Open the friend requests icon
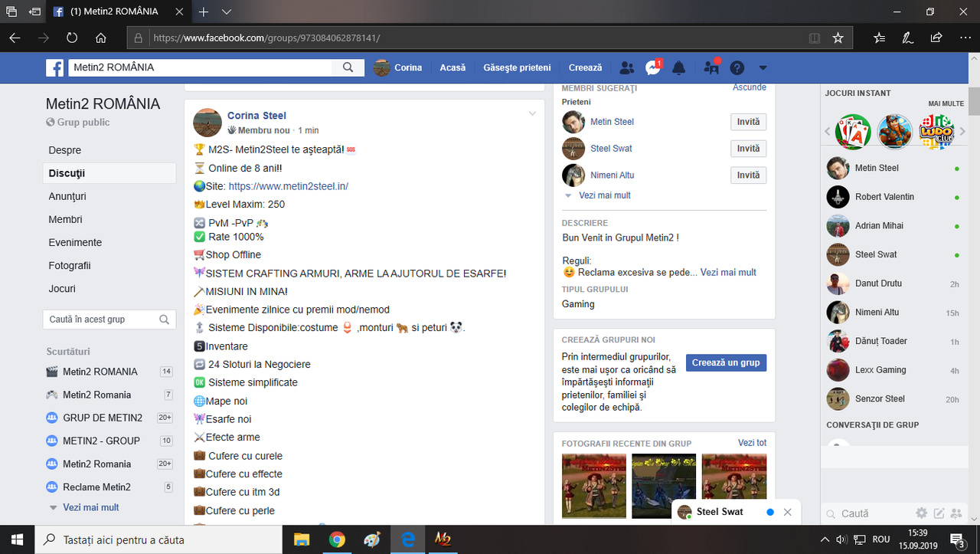Screen dimensions: 980x554 tap(626, 68)
